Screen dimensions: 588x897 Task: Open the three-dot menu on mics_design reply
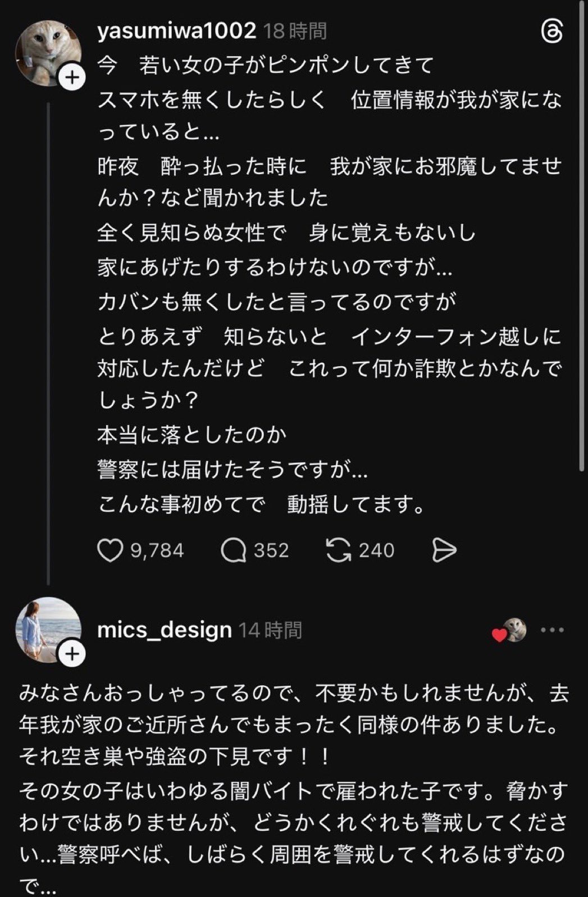pos(552,630)
